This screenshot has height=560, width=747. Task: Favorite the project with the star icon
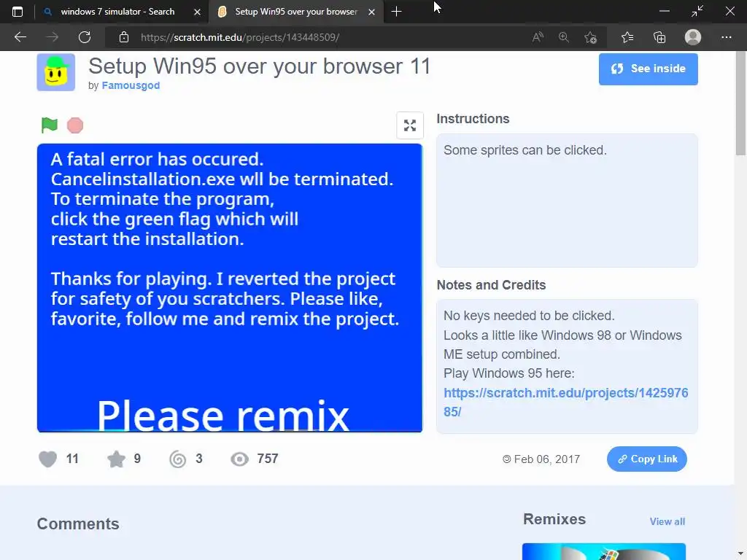click(116, 459)
